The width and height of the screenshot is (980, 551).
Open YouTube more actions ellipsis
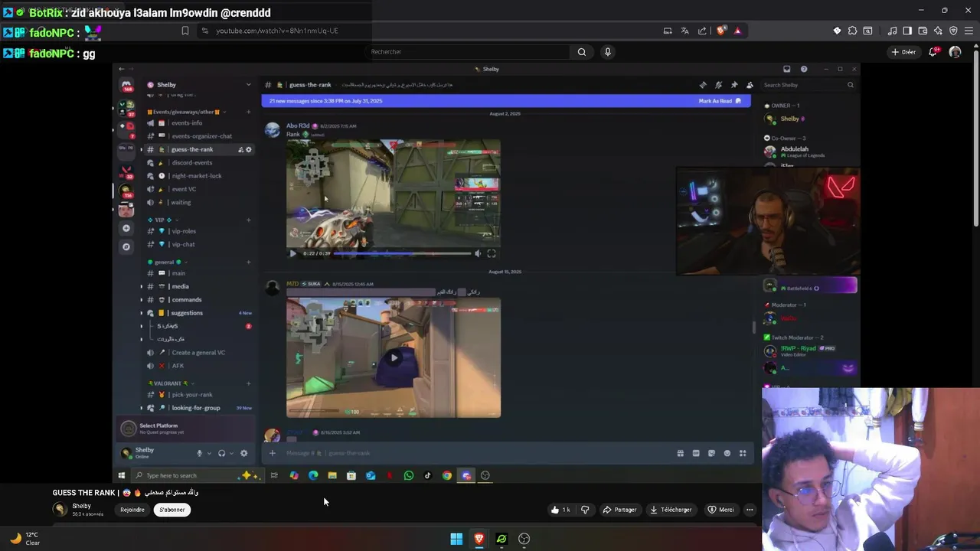pos(750,510)
